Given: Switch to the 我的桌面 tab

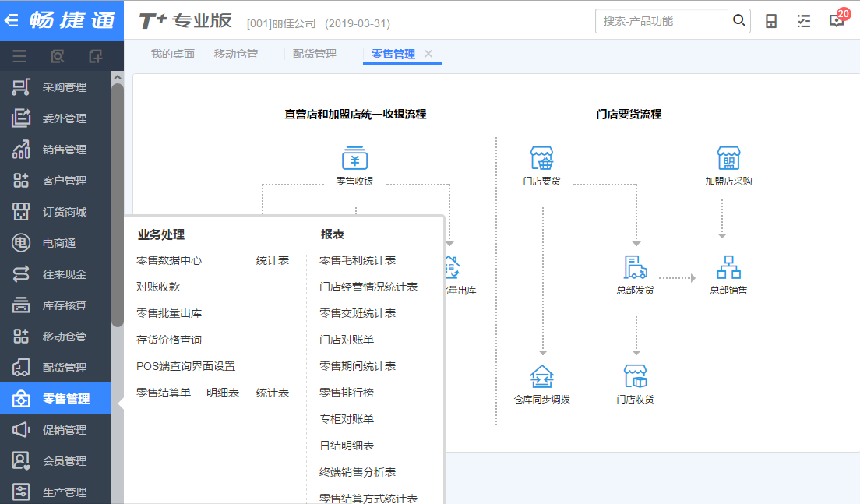Looking at the screenshot, I should 172,54.
